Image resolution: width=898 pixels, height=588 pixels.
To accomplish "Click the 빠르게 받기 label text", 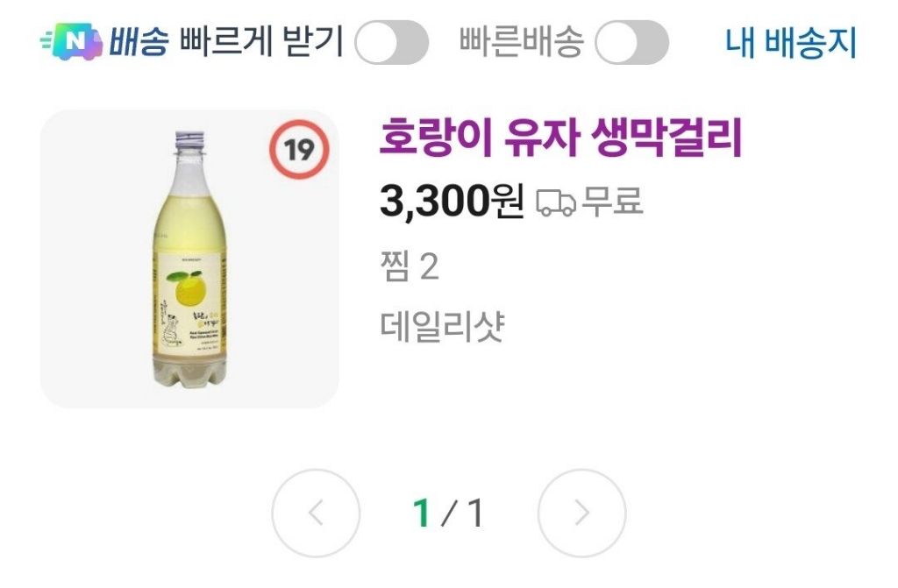I will tap(260, 41).
